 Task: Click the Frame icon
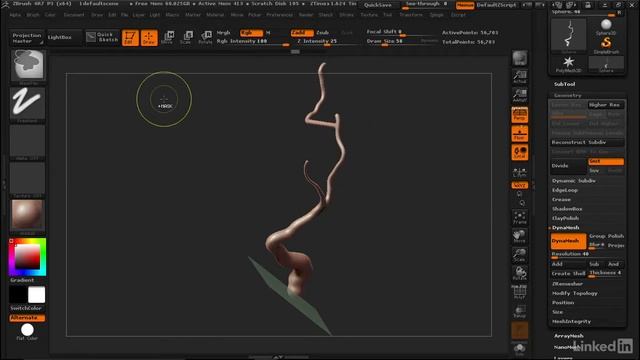coord(520,217)
